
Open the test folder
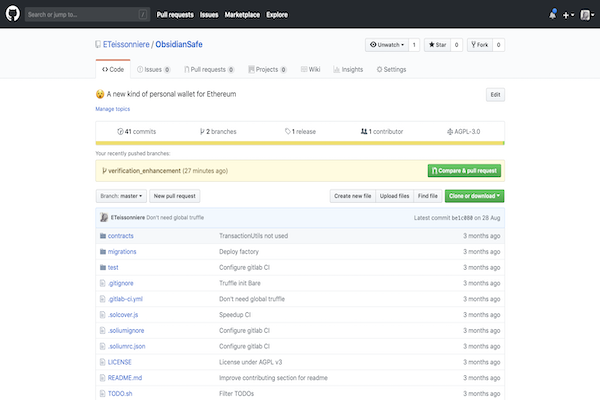coord(113,268)
